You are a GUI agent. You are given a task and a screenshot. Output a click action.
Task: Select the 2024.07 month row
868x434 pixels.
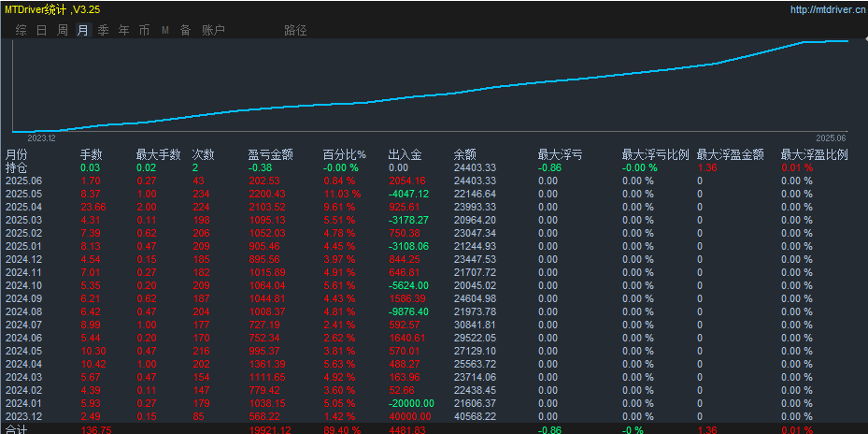[434, 325]
